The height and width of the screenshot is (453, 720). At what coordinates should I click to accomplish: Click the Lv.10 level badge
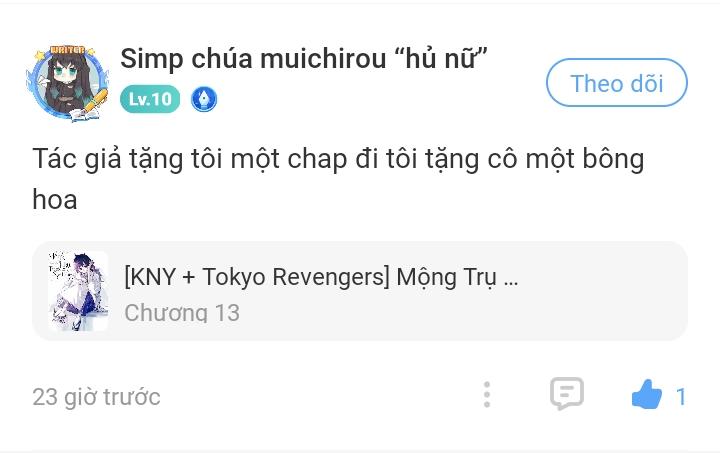pos(150,99)
